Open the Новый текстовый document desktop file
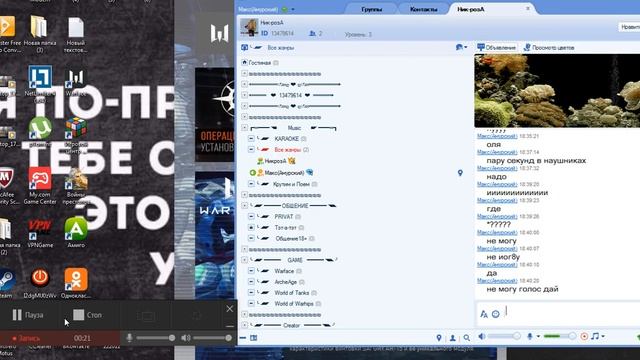The width and height of the screenshot is (640, 360). coord(76,35)
